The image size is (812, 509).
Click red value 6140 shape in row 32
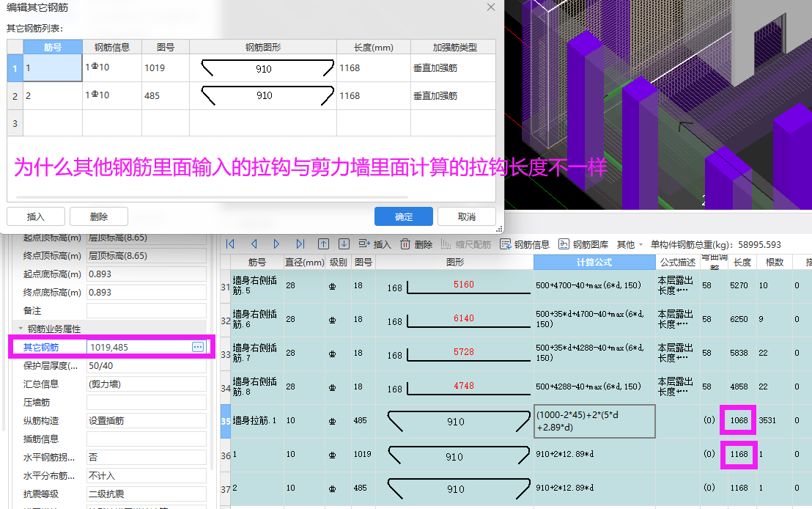[x=463, y=318]
